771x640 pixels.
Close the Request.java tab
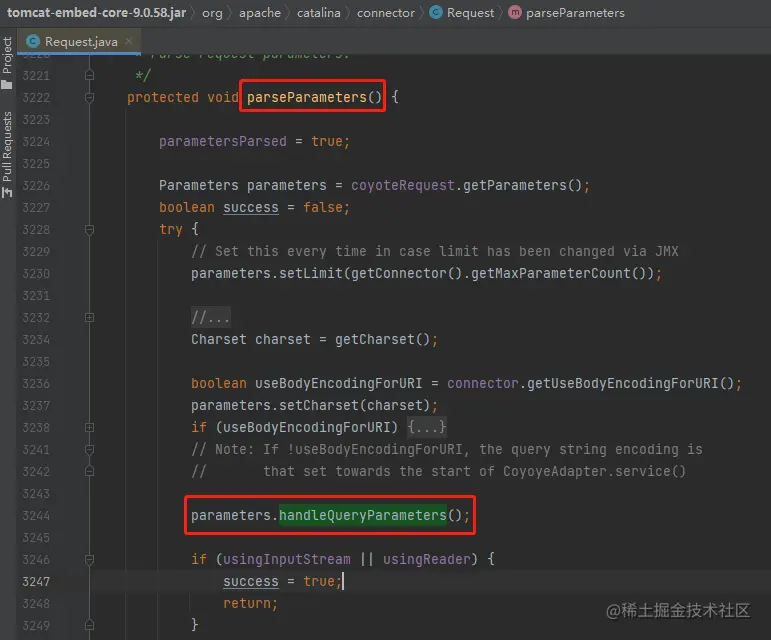[129, 41]
